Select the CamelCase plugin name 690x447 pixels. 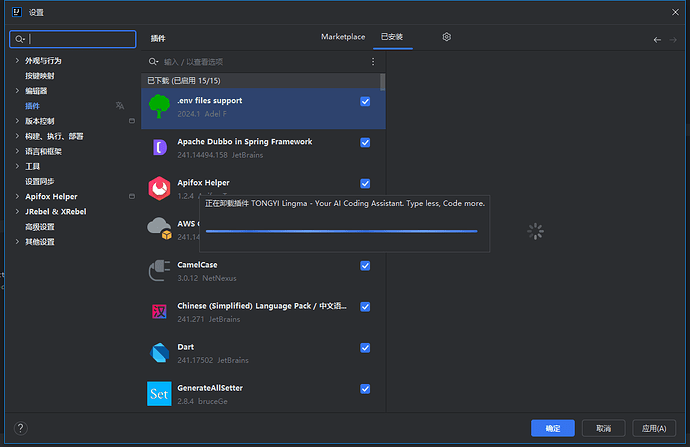[x=197, y=264]
